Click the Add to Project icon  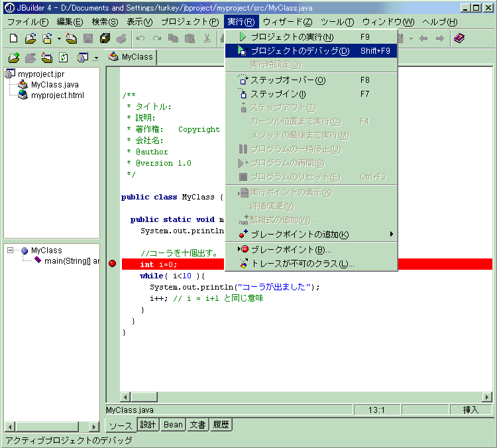[13, 58]
